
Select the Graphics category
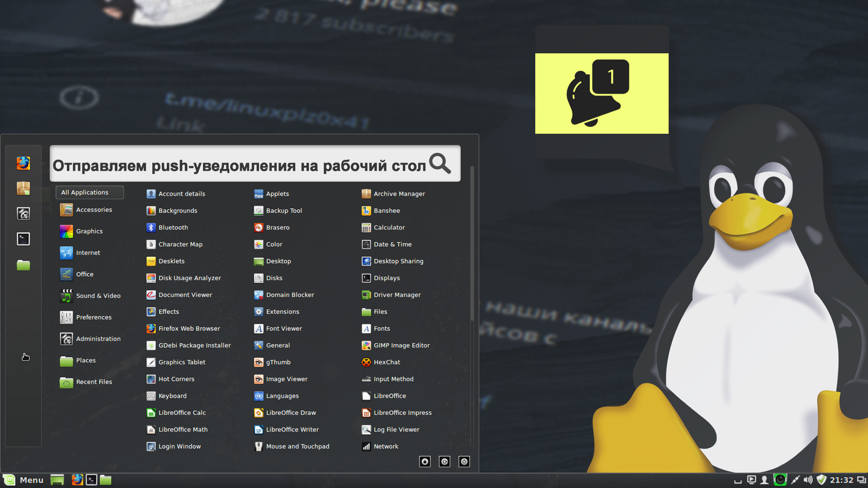pos(89,231)
